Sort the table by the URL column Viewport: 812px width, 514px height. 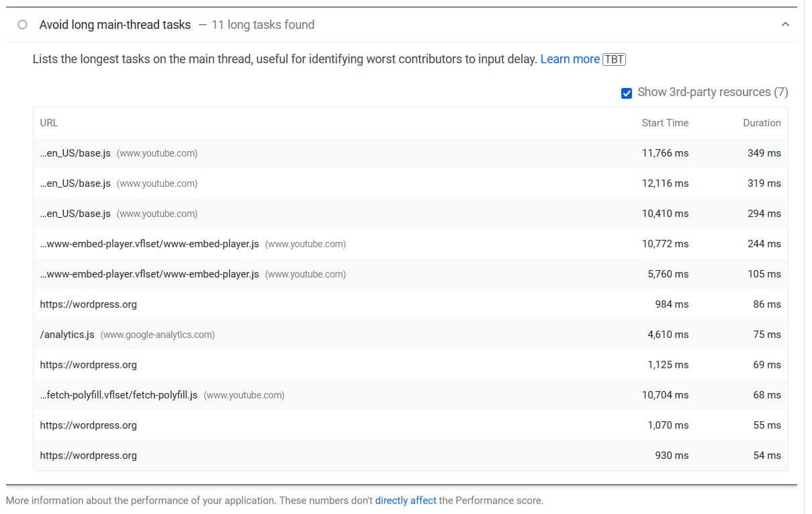(49, 123)
